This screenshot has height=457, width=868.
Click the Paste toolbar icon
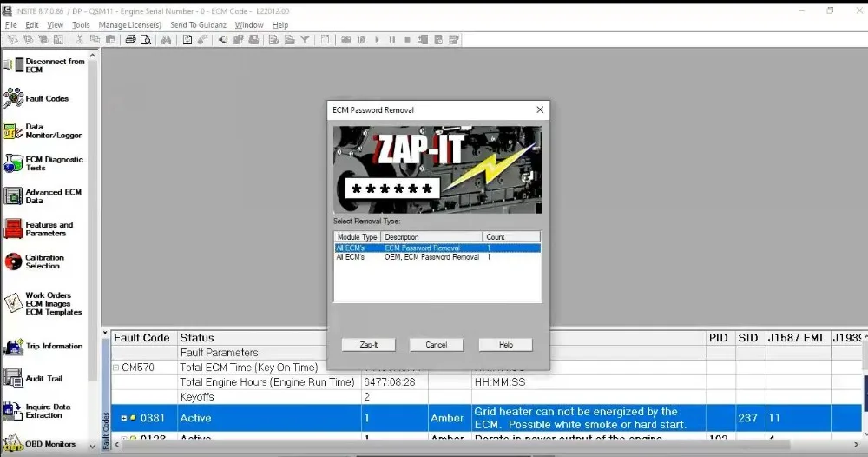click(x=110, y=40)
